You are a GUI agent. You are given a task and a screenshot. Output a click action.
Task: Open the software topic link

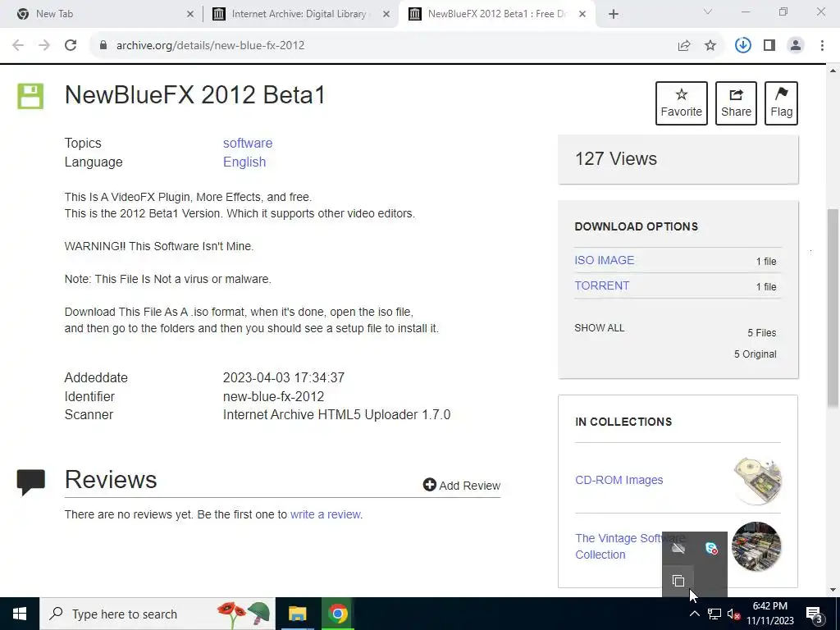(x=248, y=143)
